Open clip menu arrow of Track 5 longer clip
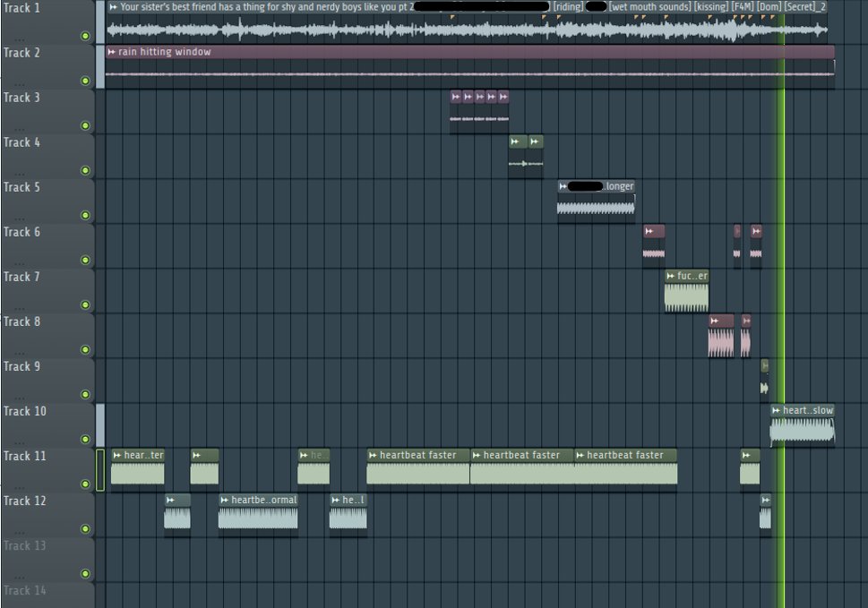Viewport: 868px width, 608px height. 563,186
